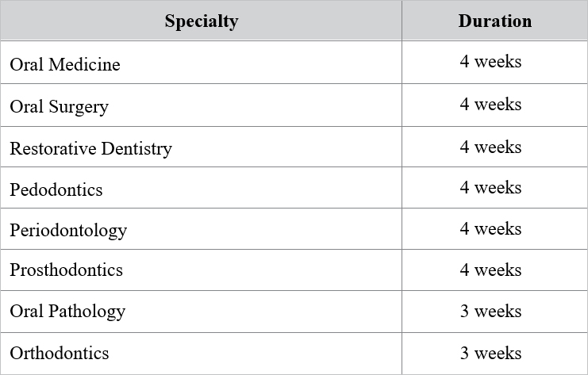
Task: Select the Orthodontics cell
Action: [201, 354]
